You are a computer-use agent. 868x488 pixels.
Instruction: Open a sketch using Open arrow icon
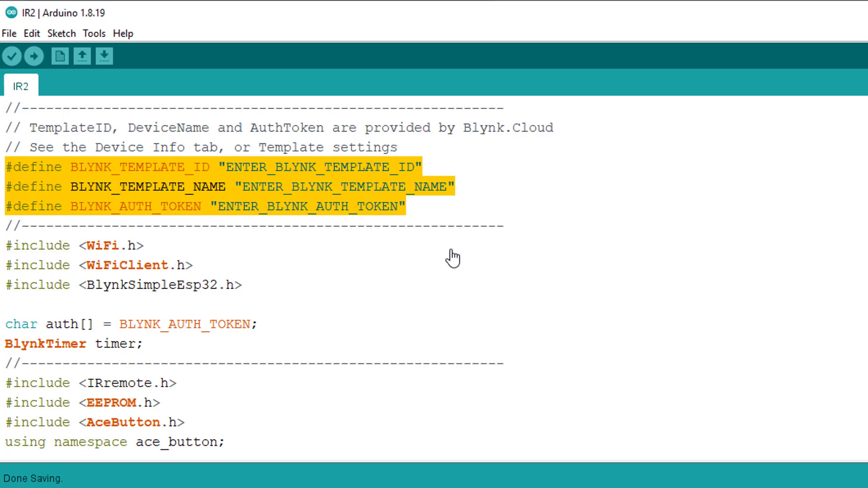pyautogui.click(x=82, y=56)
